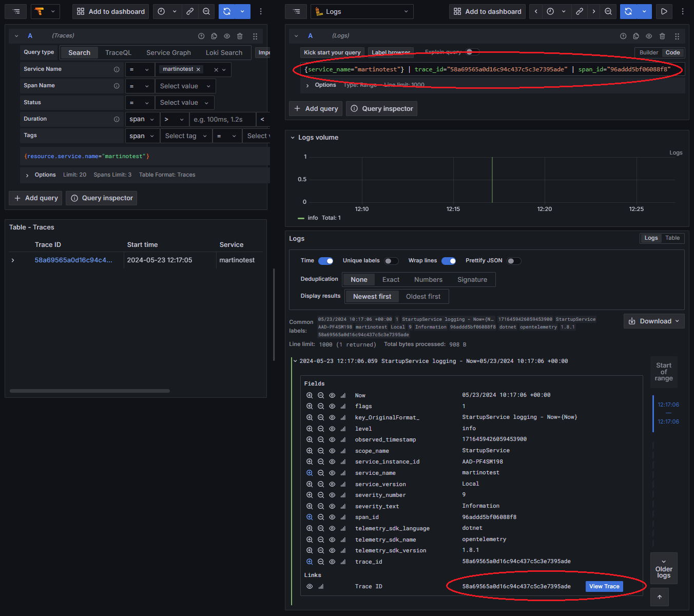Open the Span Name select value dropdown
This screenshot has width=694, height=616.
pyautogui.click(x=185, y=86)
